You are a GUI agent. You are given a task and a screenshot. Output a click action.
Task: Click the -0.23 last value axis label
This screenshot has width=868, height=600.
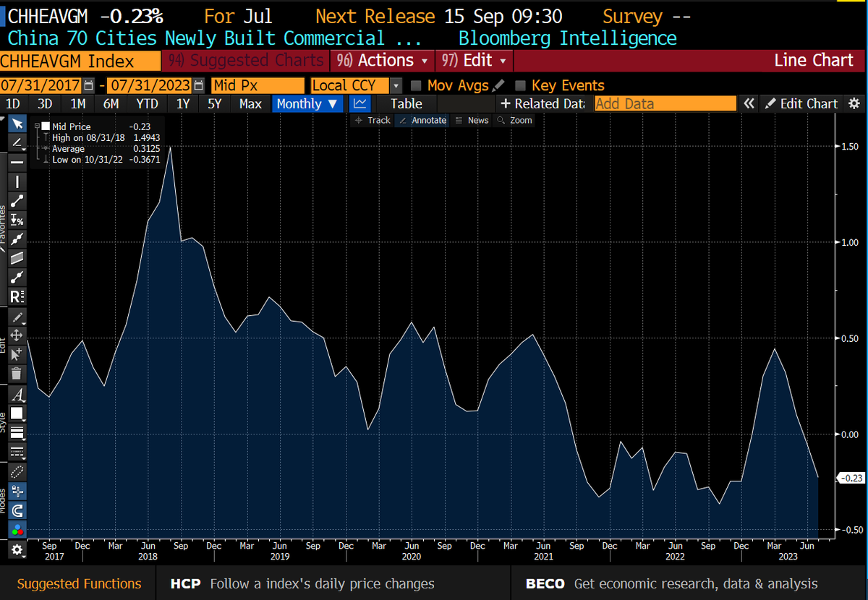pyautogui.click(x=851, y=477)
